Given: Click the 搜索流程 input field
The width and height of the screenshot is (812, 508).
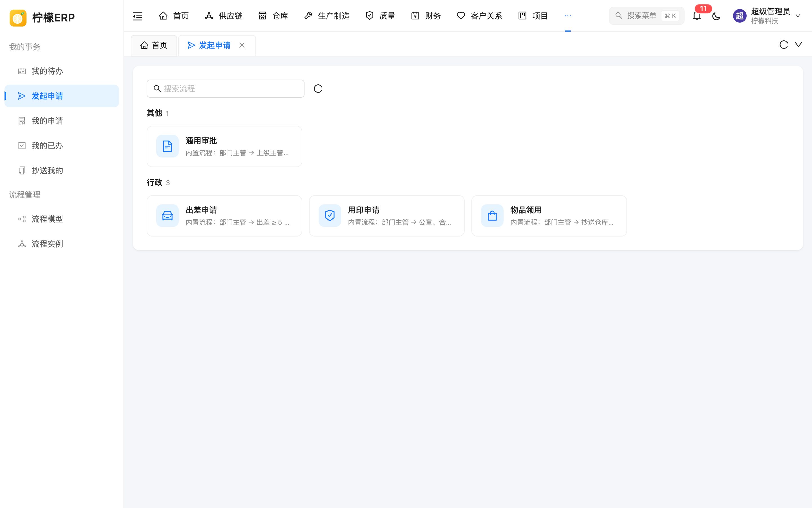Looking at the screenshot, I should coord(226,89).
